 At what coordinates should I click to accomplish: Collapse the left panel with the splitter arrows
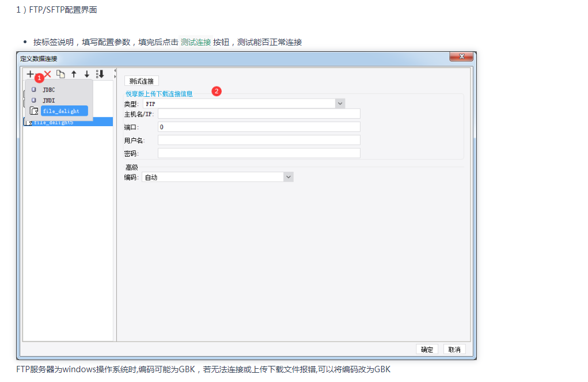coord(115,74)
